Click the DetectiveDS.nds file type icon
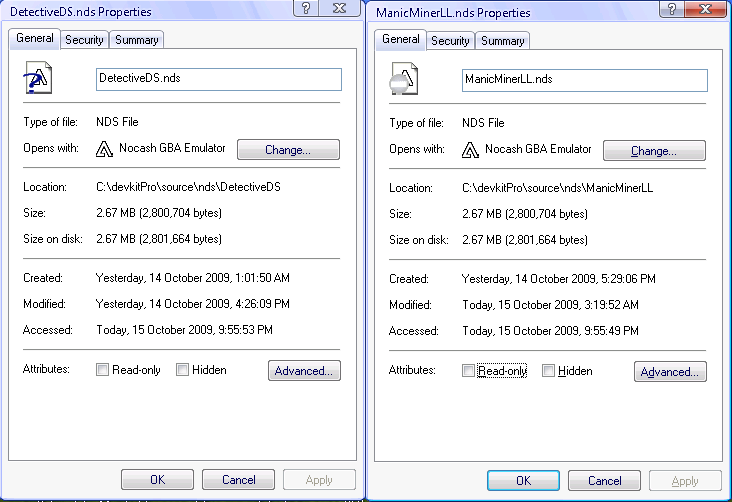 coord(38,79)
